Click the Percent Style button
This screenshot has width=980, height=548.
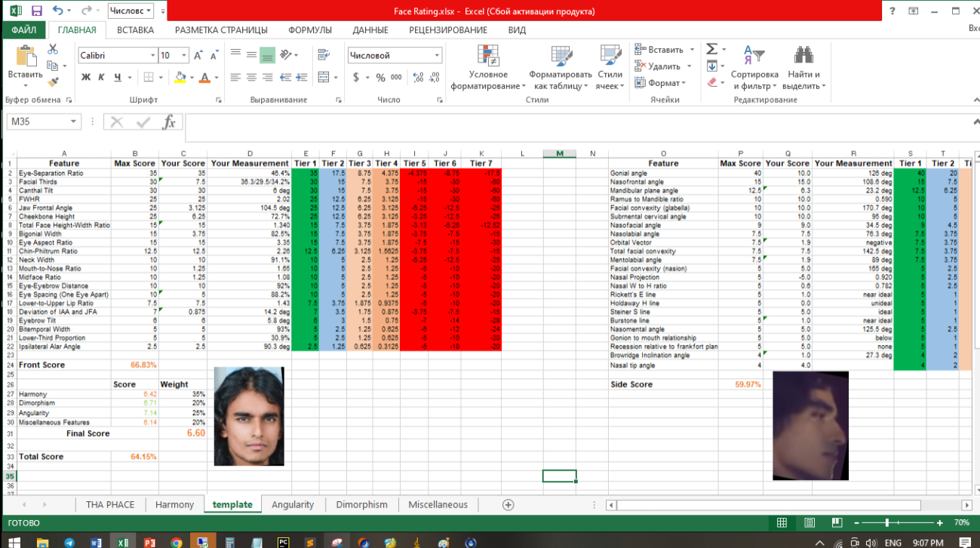point(380,77)
